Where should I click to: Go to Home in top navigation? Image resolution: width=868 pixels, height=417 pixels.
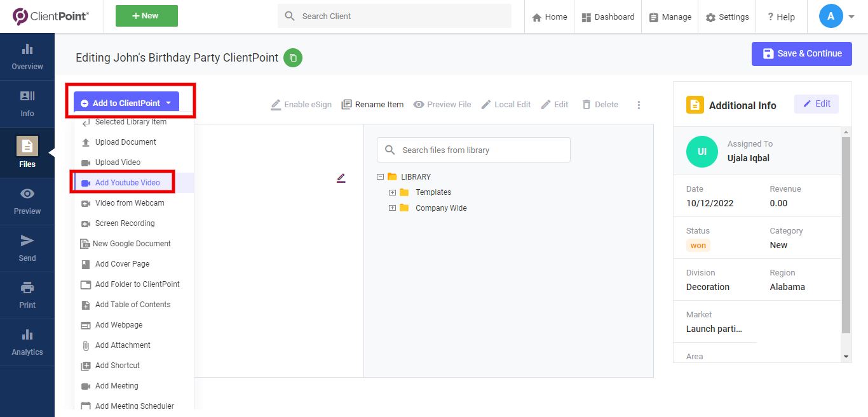(x=550, y=17)
